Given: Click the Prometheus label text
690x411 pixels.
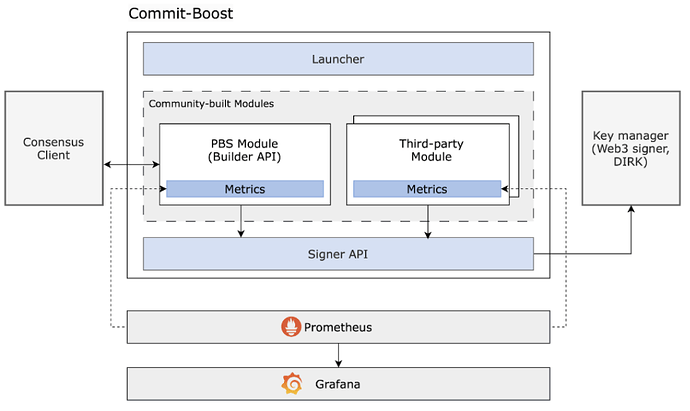Looking at the screenshot, I should pos(338,327).
